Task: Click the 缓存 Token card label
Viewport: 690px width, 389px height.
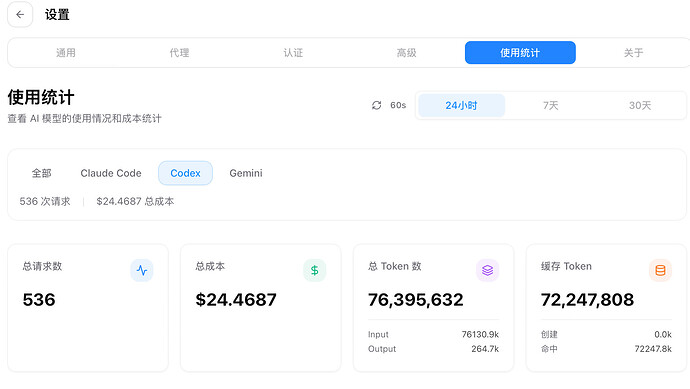Action: click(566, 266)
